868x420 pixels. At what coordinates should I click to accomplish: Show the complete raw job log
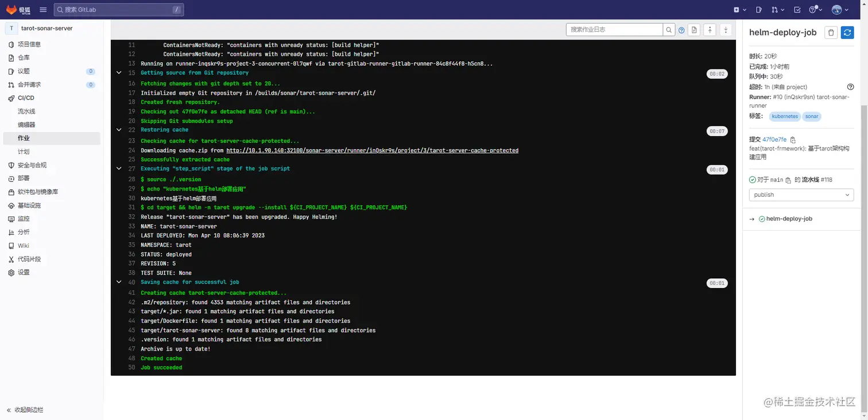pyautogui.click(x=695, y=30)
